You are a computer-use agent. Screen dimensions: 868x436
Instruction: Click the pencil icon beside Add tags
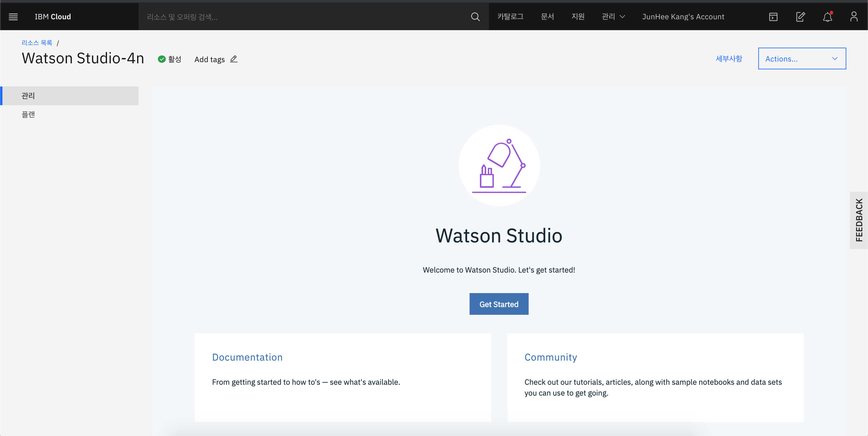click(x=234, y=59)
